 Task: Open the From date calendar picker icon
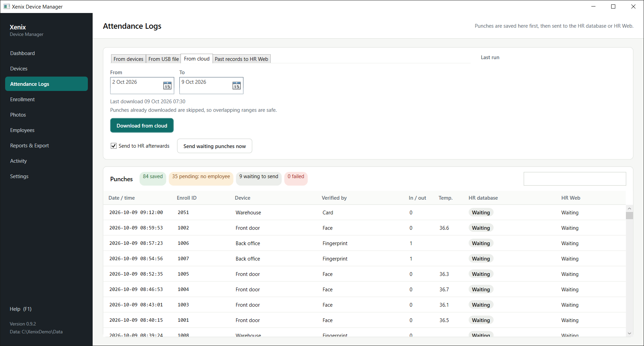click(x=167, y=85)
